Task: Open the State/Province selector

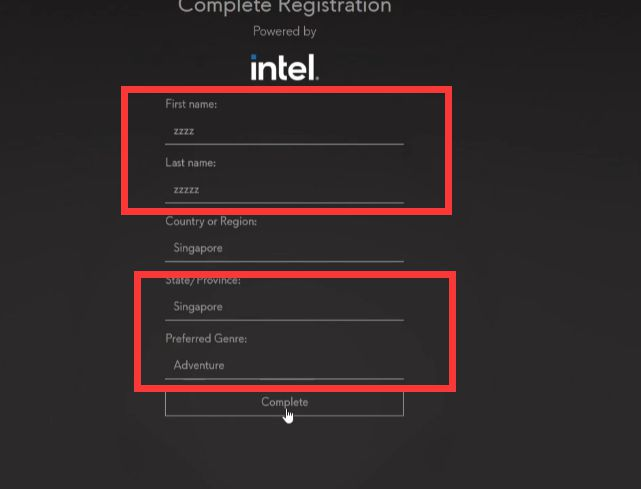Action: [285, 307]
